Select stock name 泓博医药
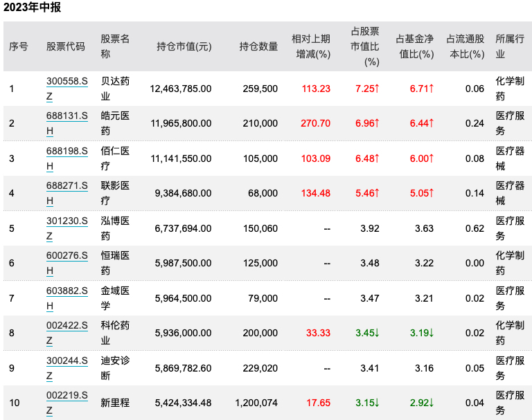 [x=115, y=228]
